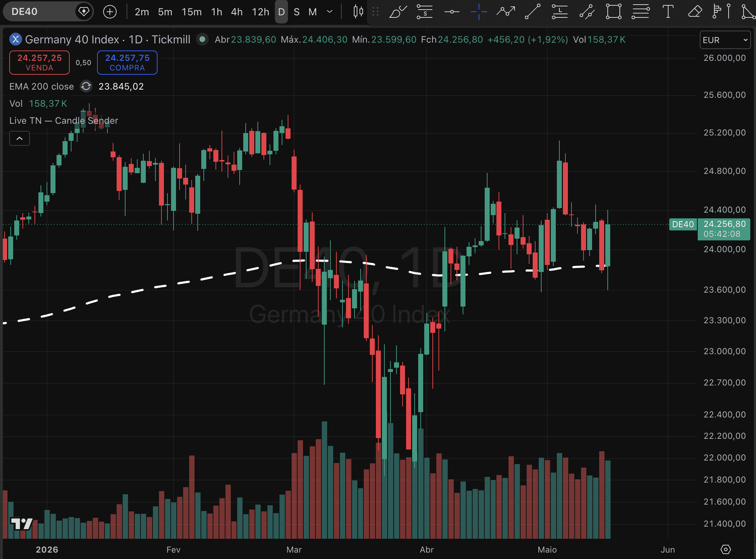
Task: Switch to the 2m timeframe
Action: pos(142,12)
